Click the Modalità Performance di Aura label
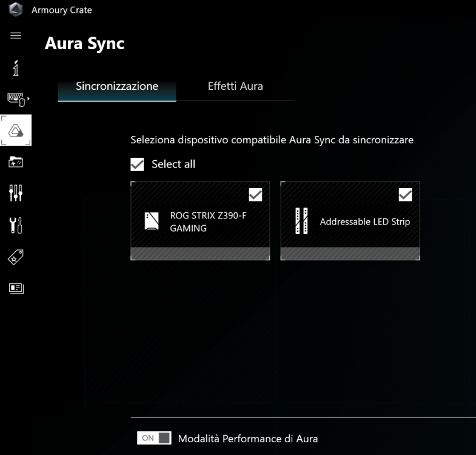The height and width of the screenshot is (455, 476). tap(248, 439)
